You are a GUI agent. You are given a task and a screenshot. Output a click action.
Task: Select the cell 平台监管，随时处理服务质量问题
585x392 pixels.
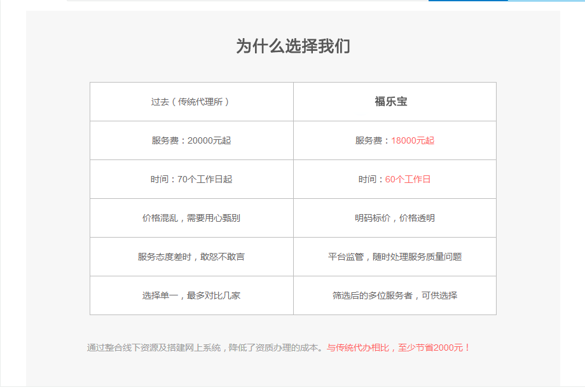click(395, 257)
